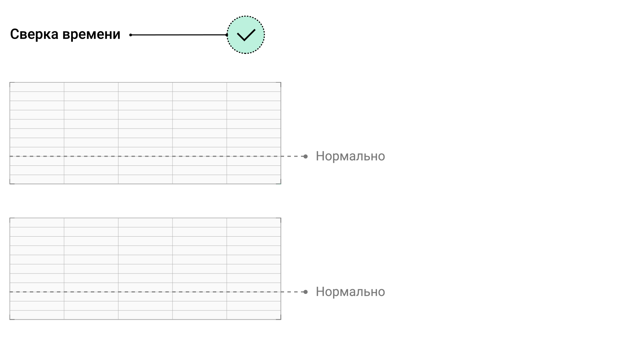
Task: Click the bottom-right corner marker of the upper grid
Action: pos(280,183)
